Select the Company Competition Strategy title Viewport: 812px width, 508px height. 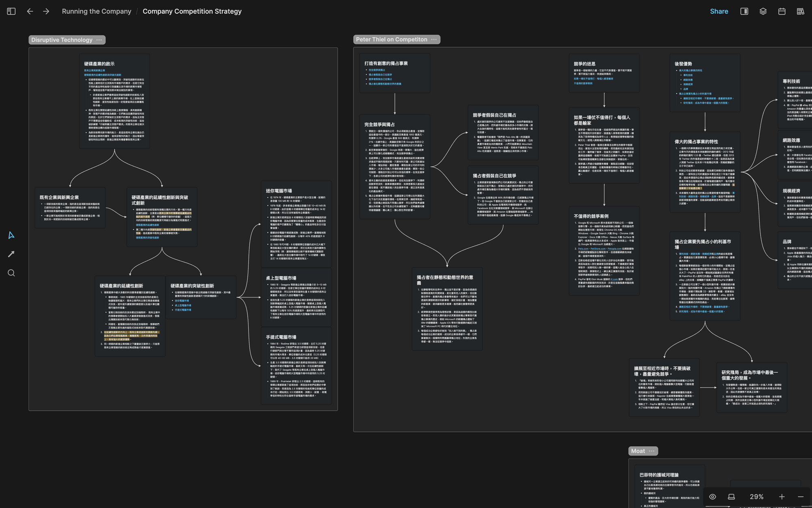192,11
